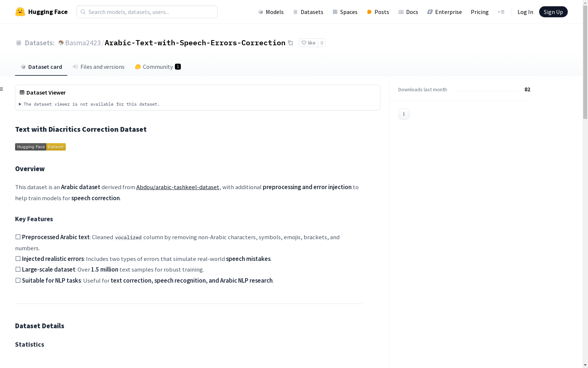
Task: Click the Key Features heading
Action: coord(34,219)
